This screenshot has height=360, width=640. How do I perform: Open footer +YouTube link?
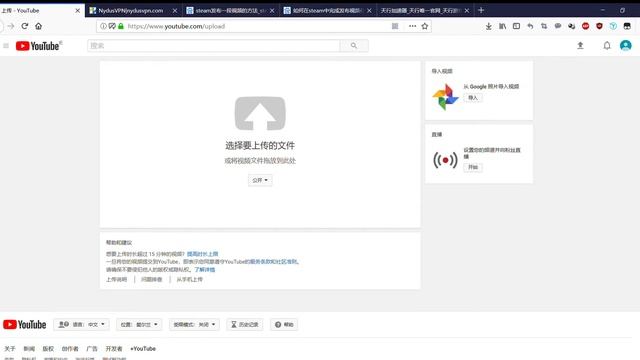(143, 349)
